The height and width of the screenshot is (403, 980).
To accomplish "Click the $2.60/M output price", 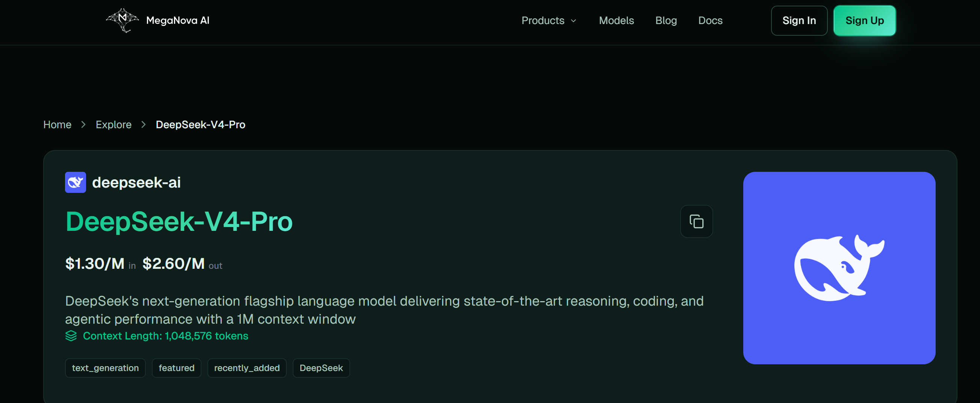I will point(174,264).
